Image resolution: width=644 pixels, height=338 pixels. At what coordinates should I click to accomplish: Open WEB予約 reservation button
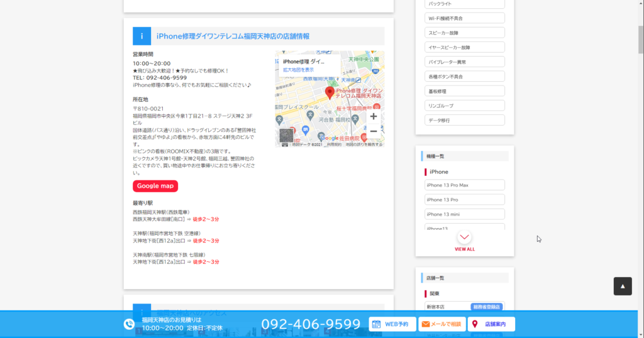[392, 324]
